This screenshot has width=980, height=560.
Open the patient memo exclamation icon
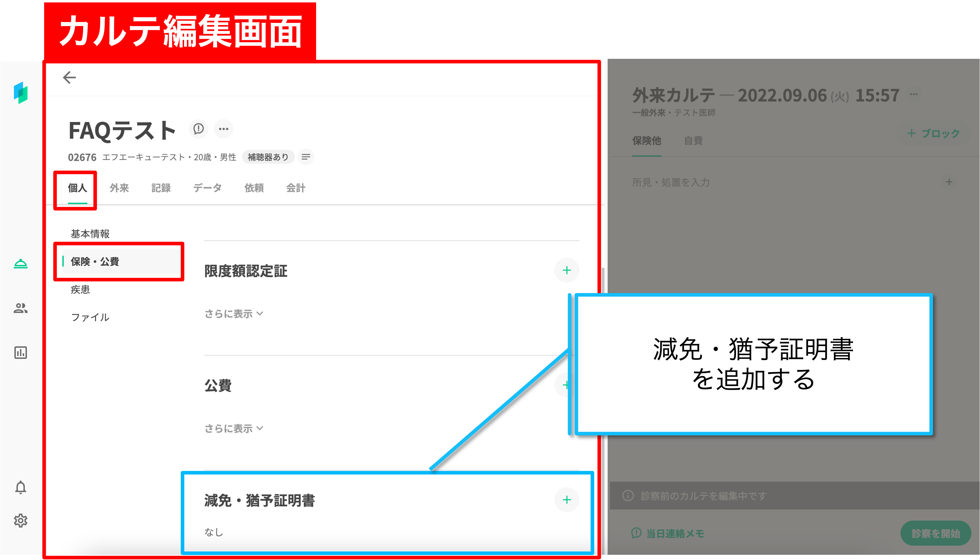click(x=199, y=129)
